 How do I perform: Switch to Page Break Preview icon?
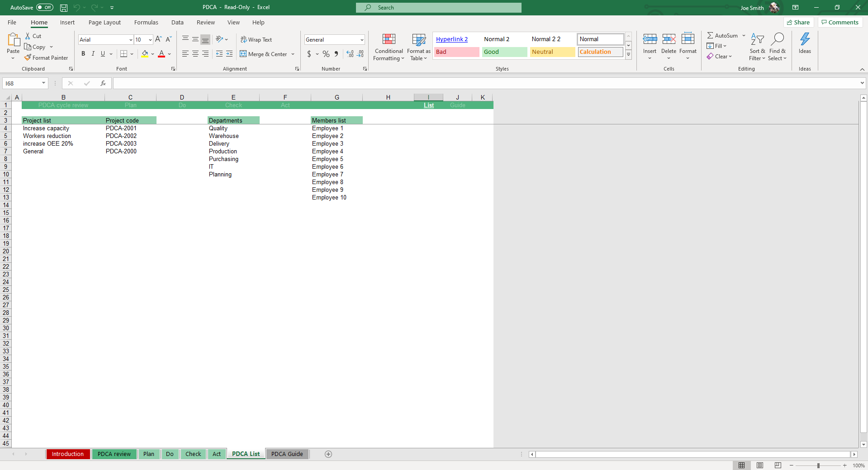point(778,465)
